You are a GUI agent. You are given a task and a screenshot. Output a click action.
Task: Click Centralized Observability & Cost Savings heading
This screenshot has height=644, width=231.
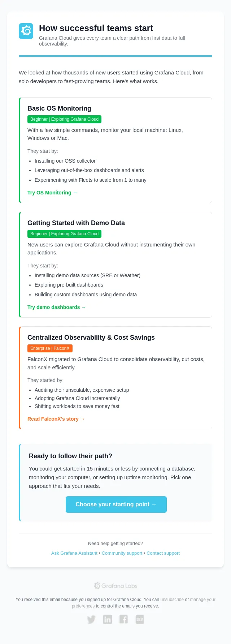(91, 338)
